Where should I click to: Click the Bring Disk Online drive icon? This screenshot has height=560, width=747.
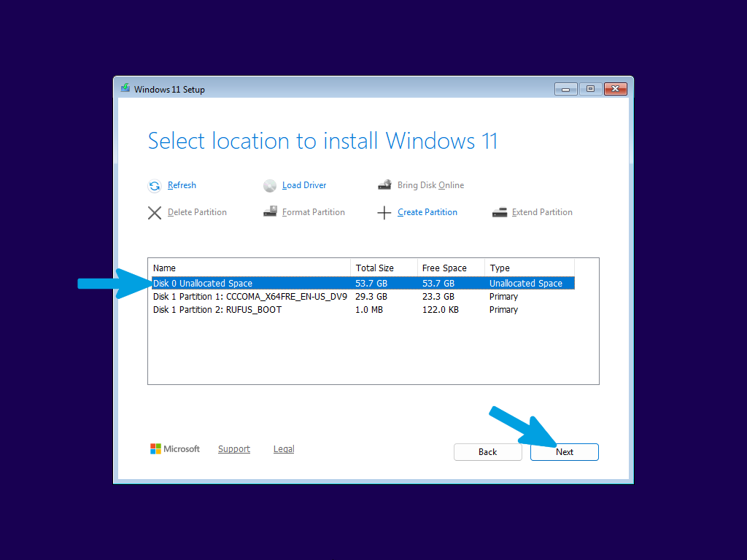(x=384, y=184)
